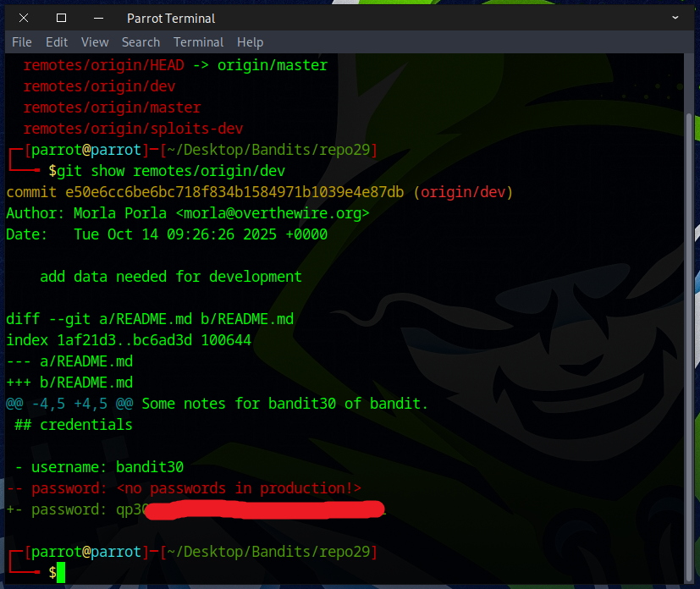Open the Terminal menu

(198, 42)
